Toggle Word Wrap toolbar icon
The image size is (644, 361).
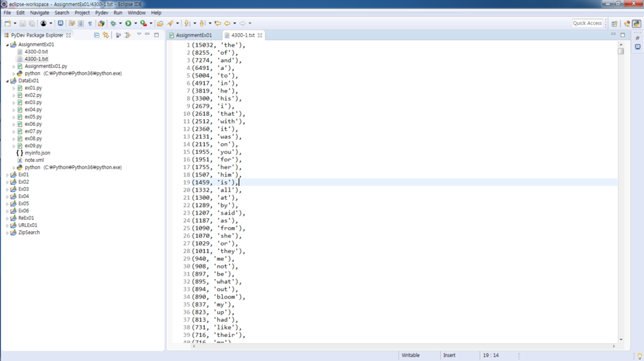[x=71, y=23]
